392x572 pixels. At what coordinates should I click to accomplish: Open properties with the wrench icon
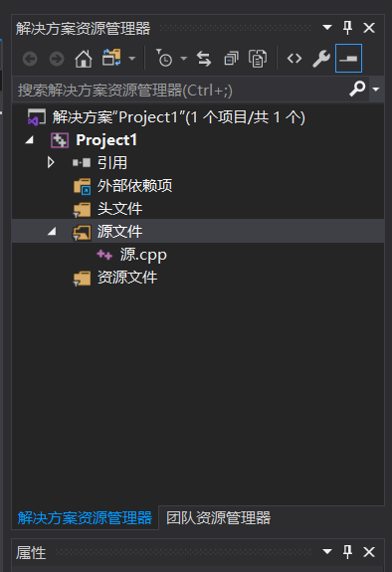321,59
